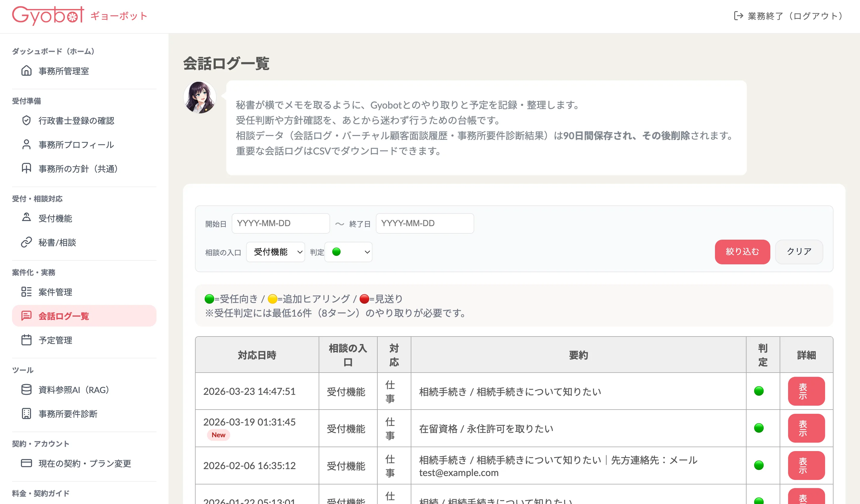The height and width of the screenshot is (504, 860).
Task: Click the person icon for 事務所プロフィール
Action: pos(26,145)
